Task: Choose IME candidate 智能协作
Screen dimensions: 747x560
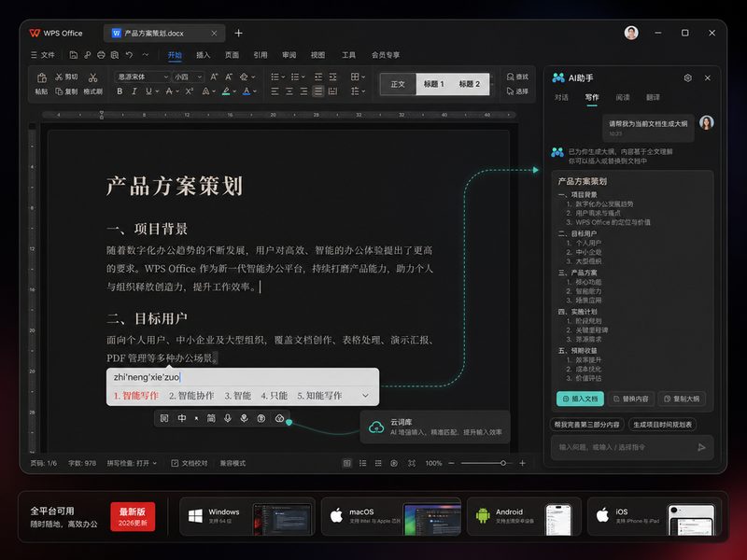Action: pos(191,396)
